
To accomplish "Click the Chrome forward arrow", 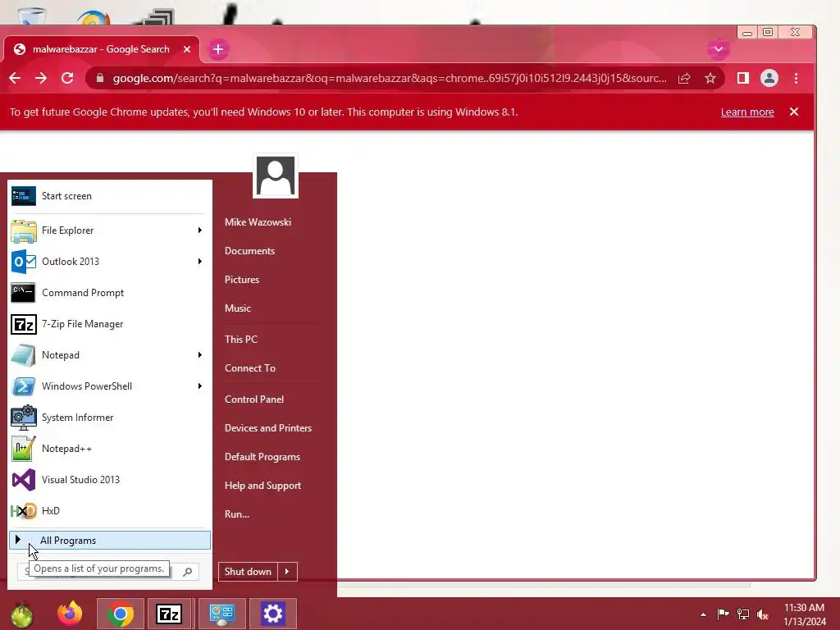I will coord(41,78).
